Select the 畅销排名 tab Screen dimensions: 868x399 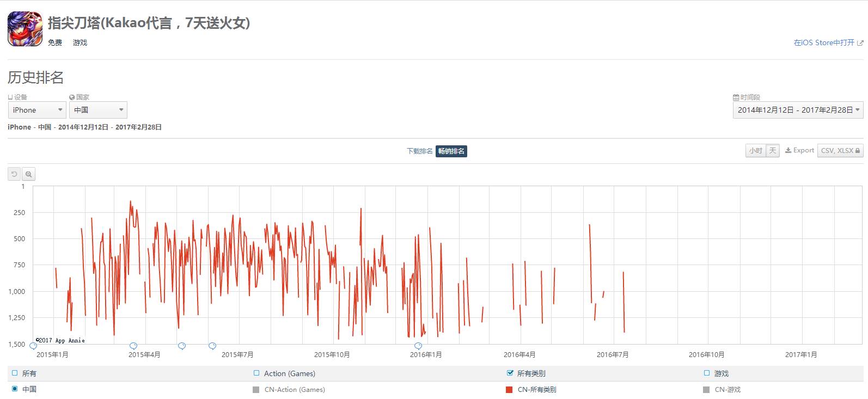click(x=451, y=151)
